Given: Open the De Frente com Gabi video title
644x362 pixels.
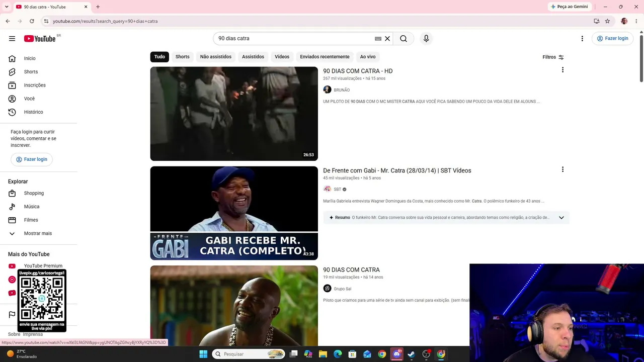Looking at the screenshot, I should click(x=397, y=170).
